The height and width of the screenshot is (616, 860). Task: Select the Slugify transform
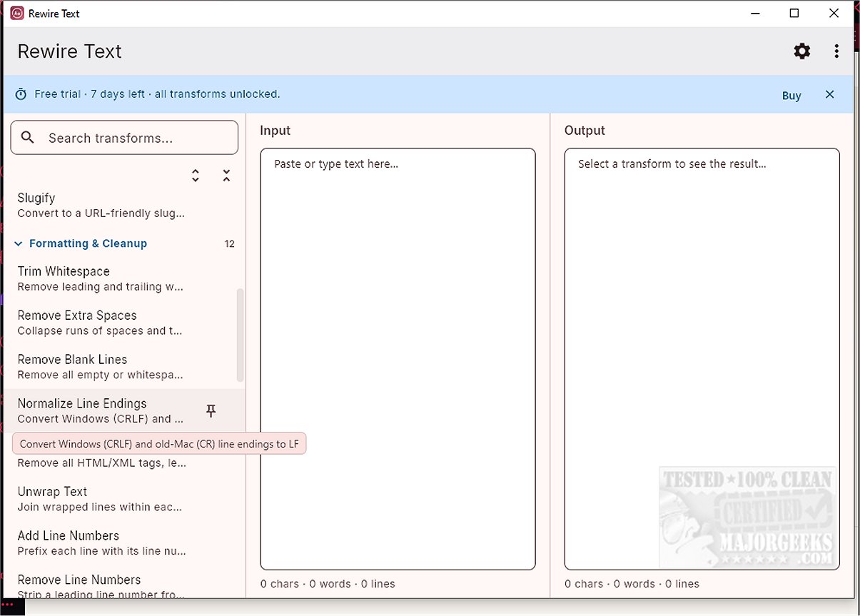[124, 205]
